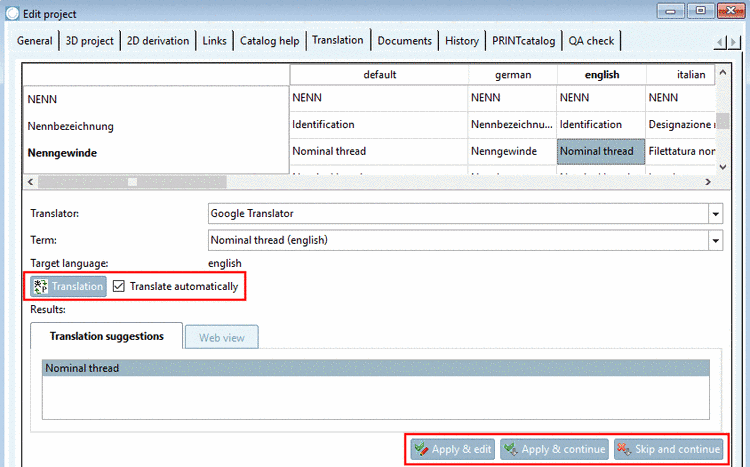
Task: Select the NENN cell in the english column
Action: pos(601,98)
